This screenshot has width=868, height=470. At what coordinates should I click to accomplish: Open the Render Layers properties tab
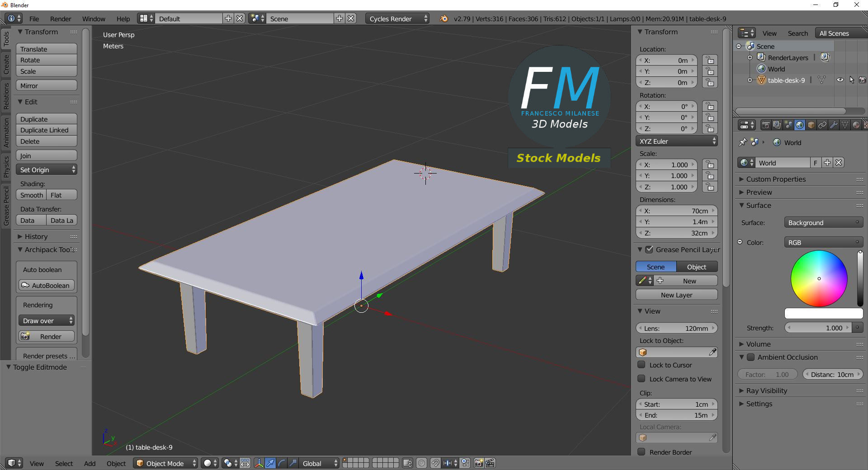777,125
